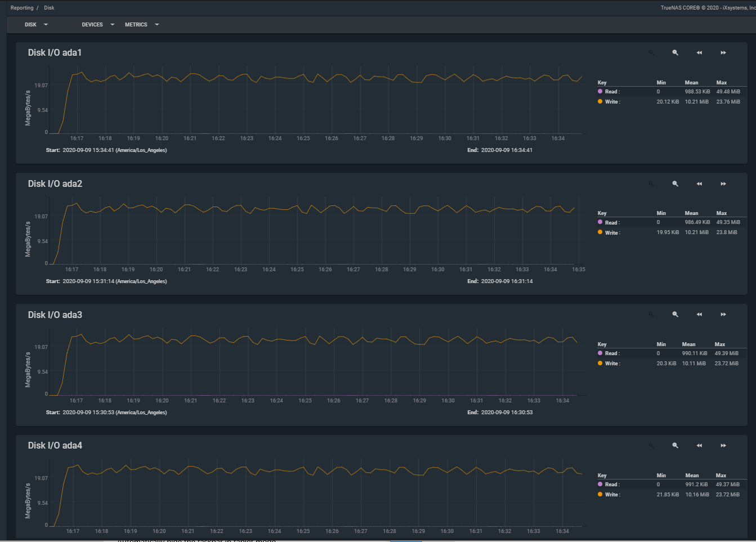Click the 16:35 axis label on ada2 chart
The height and width of the screenshot is (542, 756).
tap(579, 270)
